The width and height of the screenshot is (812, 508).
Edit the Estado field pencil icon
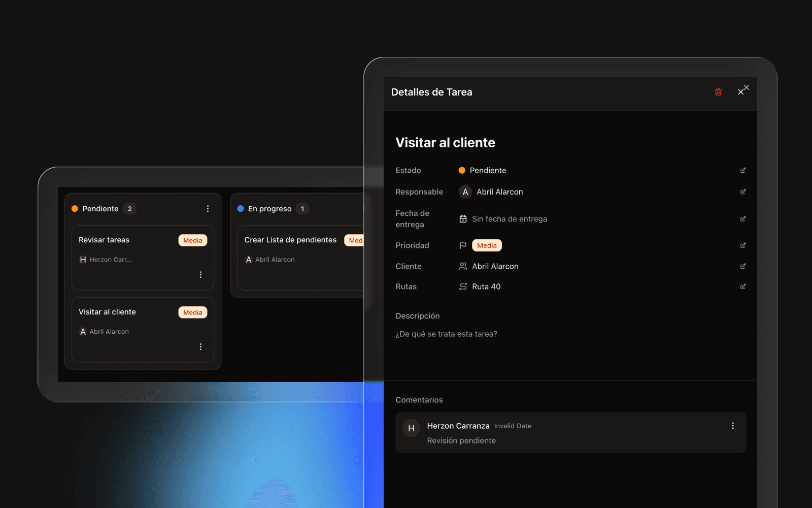[743, 170]
